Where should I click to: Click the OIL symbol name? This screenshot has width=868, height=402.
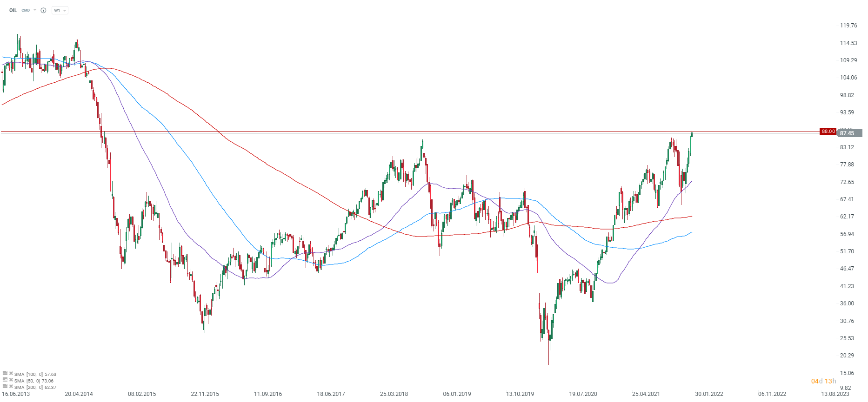(x=13, y=10)
